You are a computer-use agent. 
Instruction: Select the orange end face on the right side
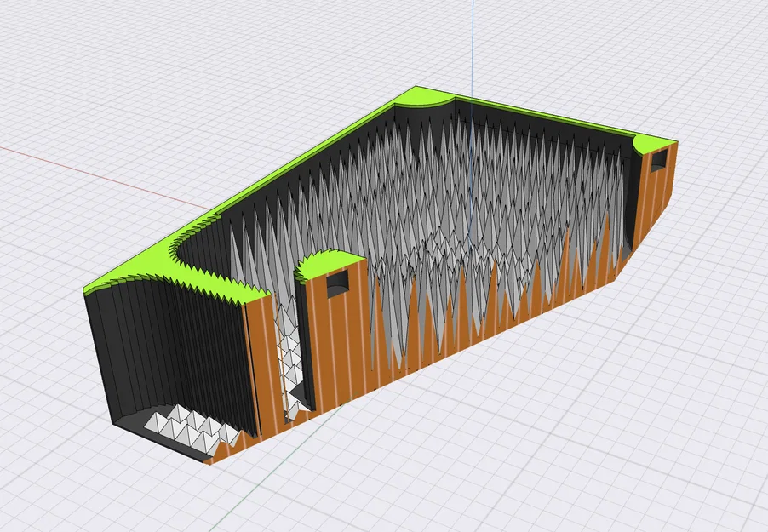click(656, 196)
